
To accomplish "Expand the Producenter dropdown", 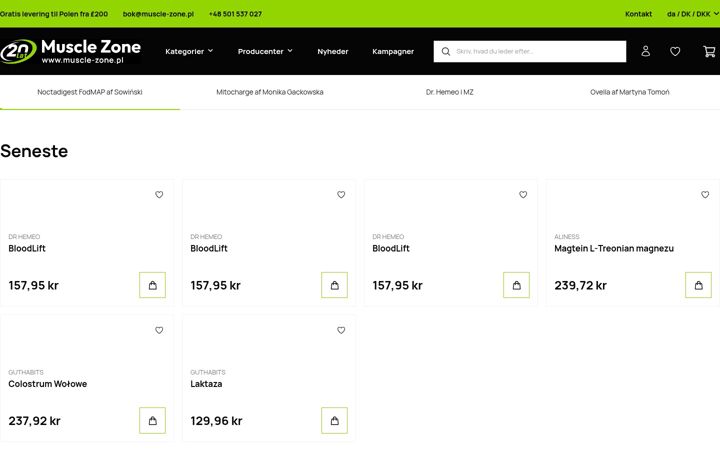I will coord(265,51).
